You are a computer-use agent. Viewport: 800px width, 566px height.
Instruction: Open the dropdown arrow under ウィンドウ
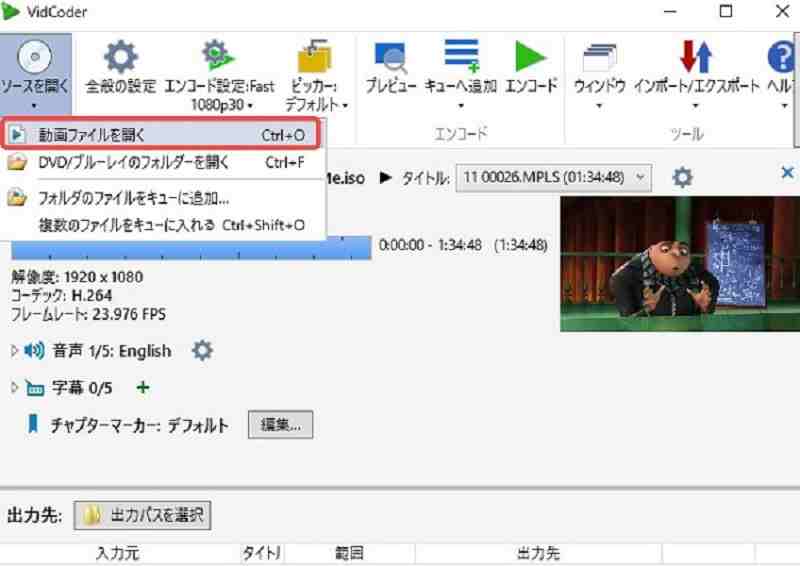[x=599, y=106]
